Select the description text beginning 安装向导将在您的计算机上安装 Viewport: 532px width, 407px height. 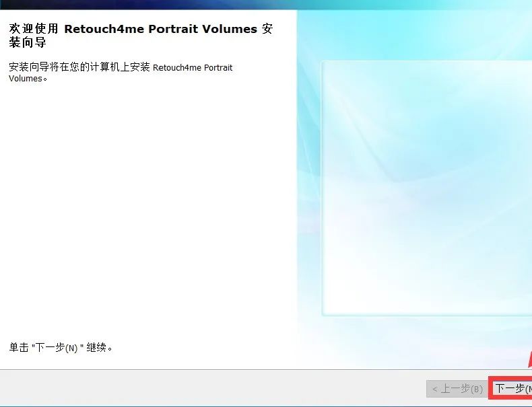121,73
